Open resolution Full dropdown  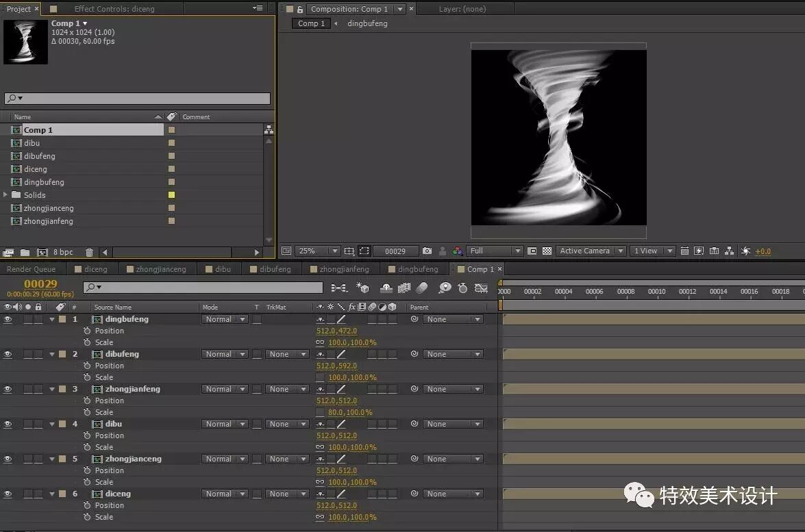[495, 251]
